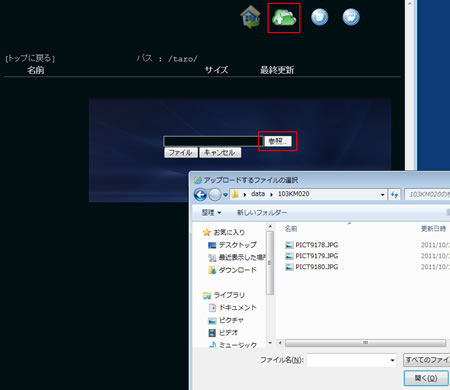450x390 pixels.
Task: Click the サイズ column header
Action: click(217, 70)
